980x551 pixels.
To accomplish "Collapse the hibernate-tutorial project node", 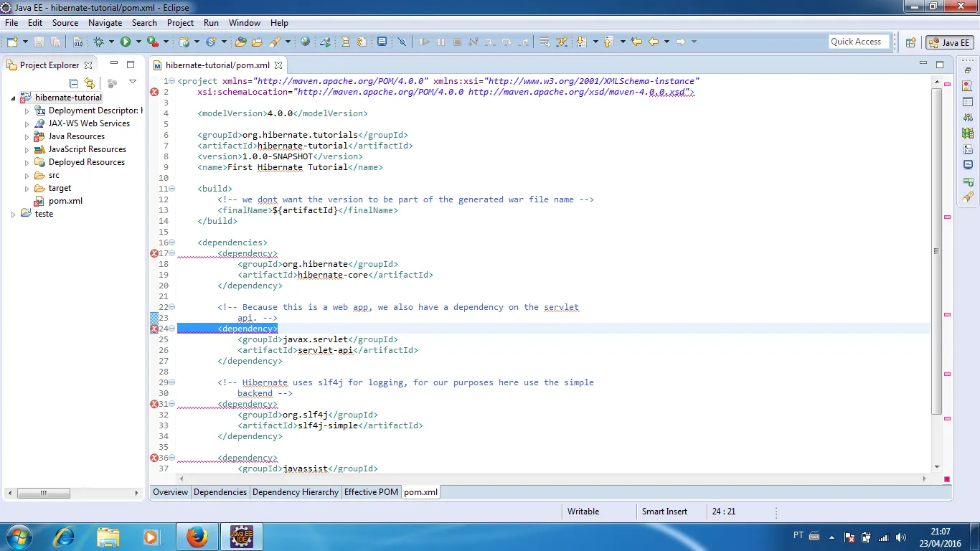I will (14, 98).
